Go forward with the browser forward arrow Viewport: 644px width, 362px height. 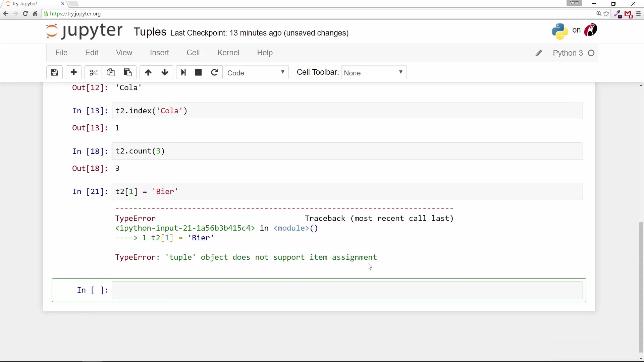(x=15, y=14)
